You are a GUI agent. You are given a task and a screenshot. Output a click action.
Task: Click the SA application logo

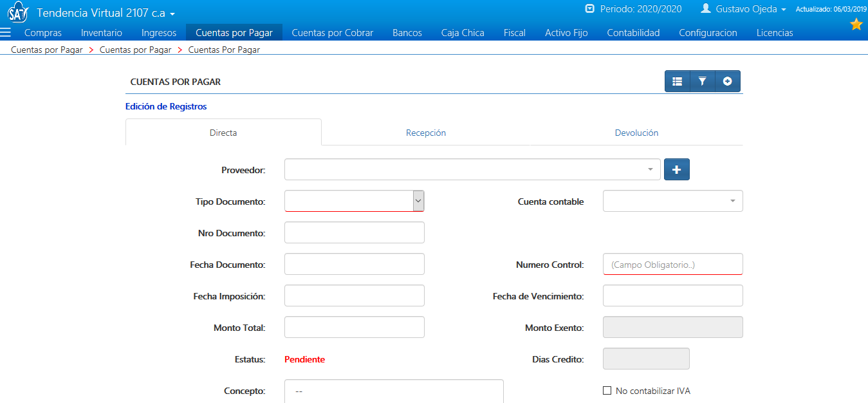pos(18,13)
